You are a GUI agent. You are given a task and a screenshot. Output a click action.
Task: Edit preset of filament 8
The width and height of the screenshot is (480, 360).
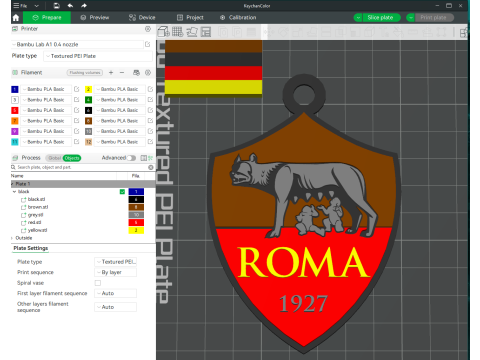click(x=150, y=121)
